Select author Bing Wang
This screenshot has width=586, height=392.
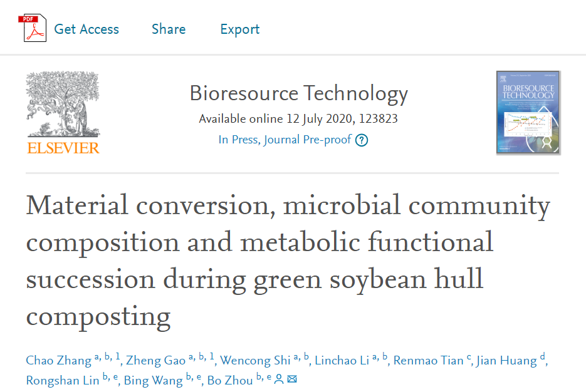[x=154, y=380]
